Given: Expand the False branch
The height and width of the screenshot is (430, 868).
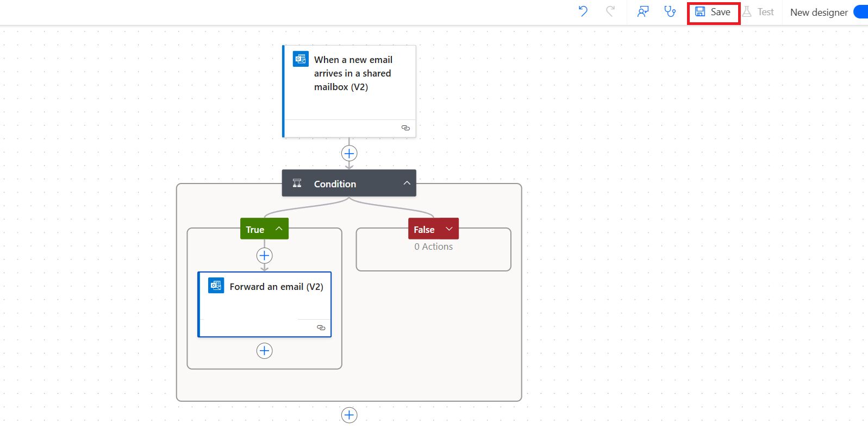Looking at the screenshot, I should pyautogui.click(x=449, y=229).
